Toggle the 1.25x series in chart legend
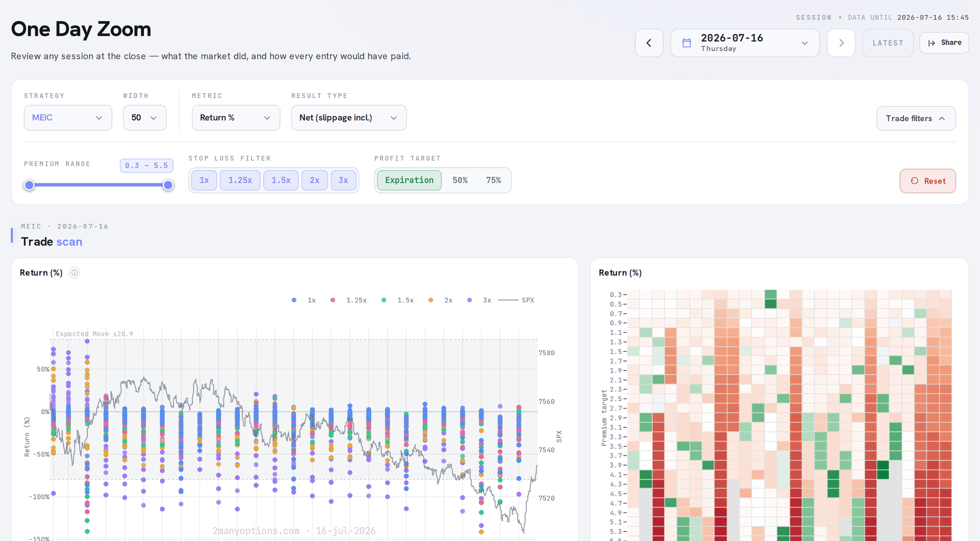The width and height of the screenshot is (980, 541). point(348,300)
